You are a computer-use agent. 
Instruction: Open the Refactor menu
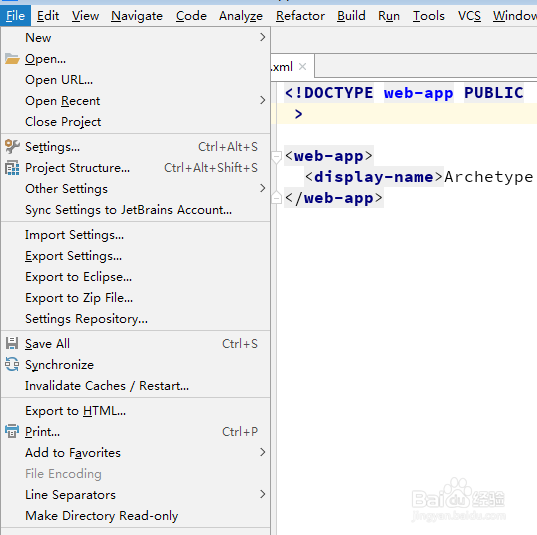click(x=300, y=16)
